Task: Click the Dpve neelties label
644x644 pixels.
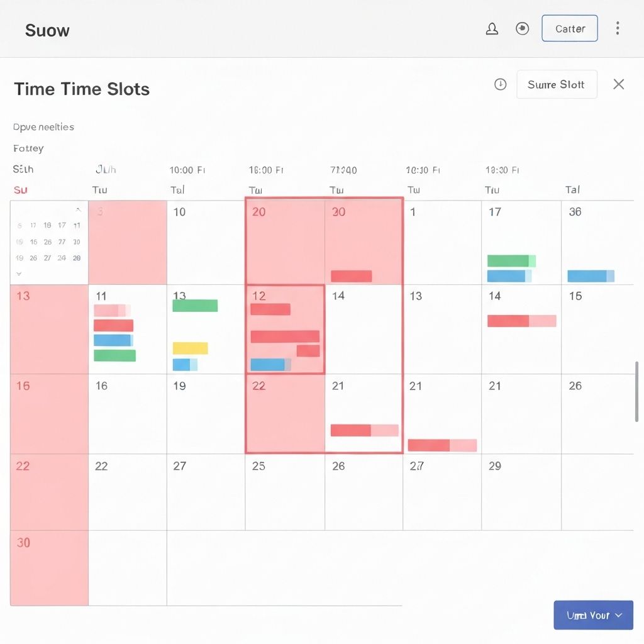Action: click(x=43, y=127)
